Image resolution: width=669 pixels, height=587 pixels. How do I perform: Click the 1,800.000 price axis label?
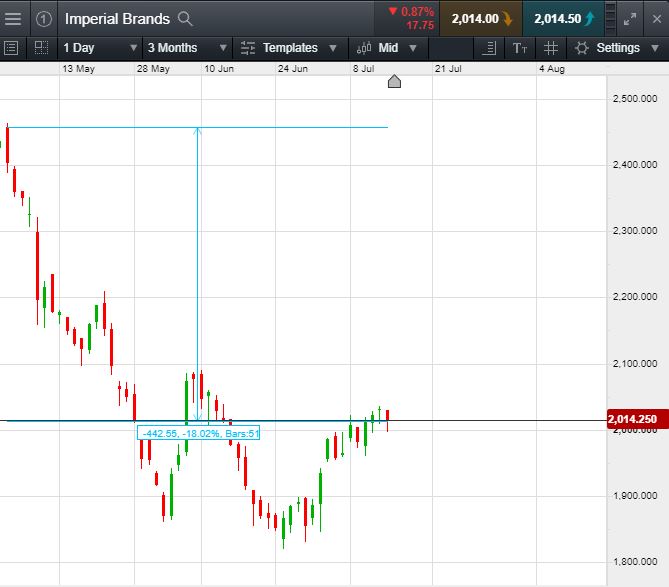pos(635,562)
